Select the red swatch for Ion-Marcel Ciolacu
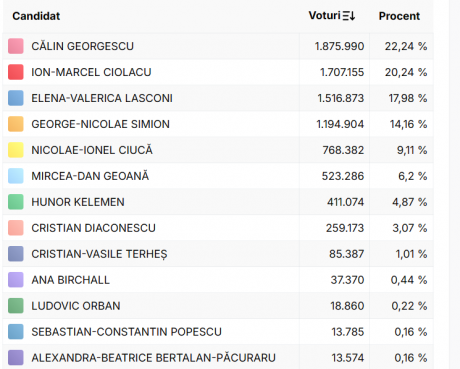The width and height of the screenshot is (460, 369). 16,72
